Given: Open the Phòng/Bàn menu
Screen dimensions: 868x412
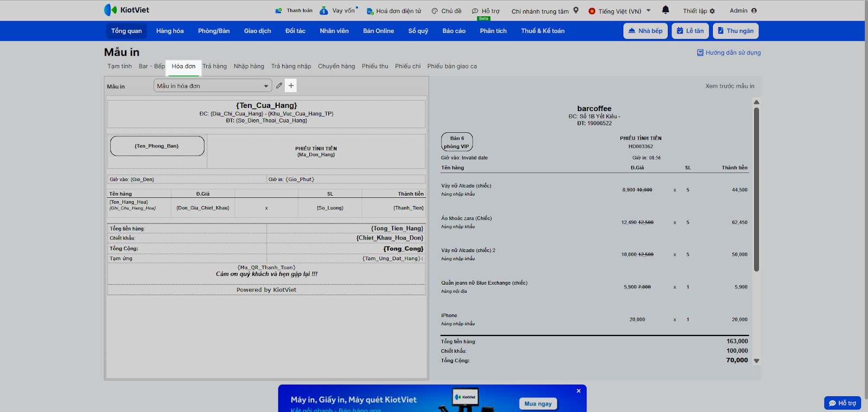Looking at the screenshot, I should pos(214,31).
